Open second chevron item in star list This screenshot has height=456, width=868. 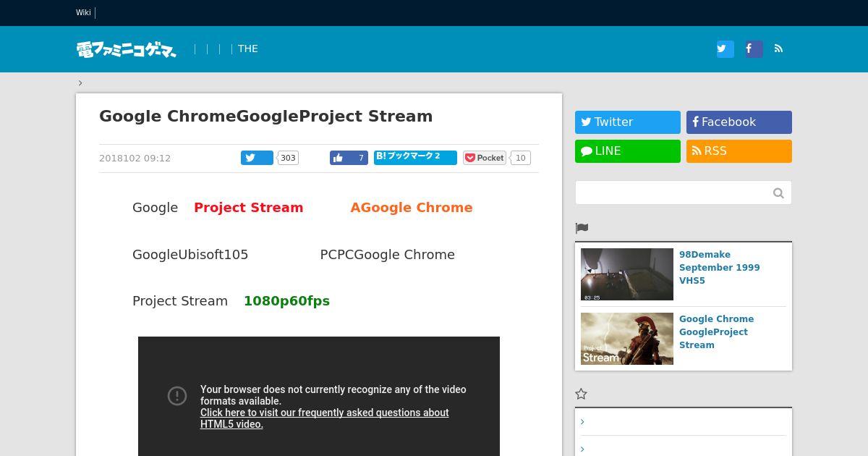click(582, 449)
